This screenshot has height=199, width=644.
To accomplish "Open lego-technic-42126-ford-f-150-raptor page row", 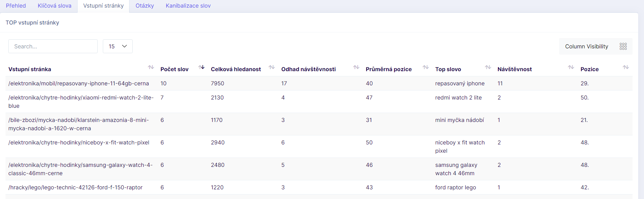I will [x=319, y=187].
